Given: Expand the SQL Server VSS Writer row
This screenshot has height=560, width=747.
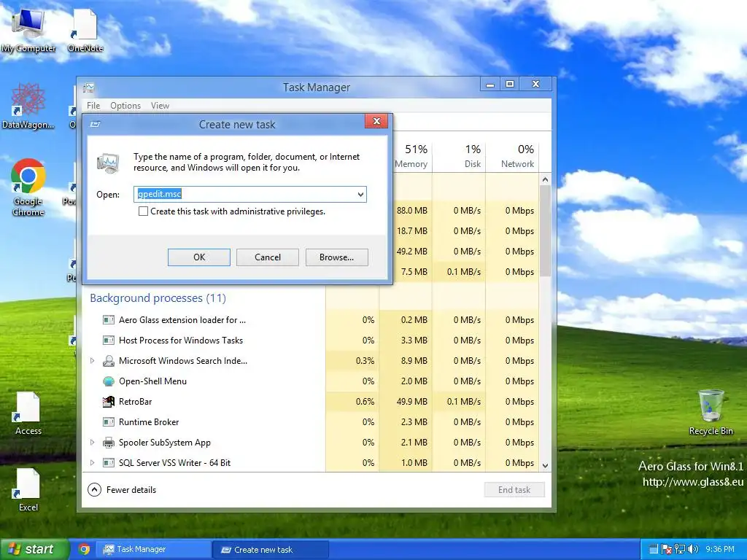Looking at the screenshot, I should pyautogui.click(x=93, y=463).
